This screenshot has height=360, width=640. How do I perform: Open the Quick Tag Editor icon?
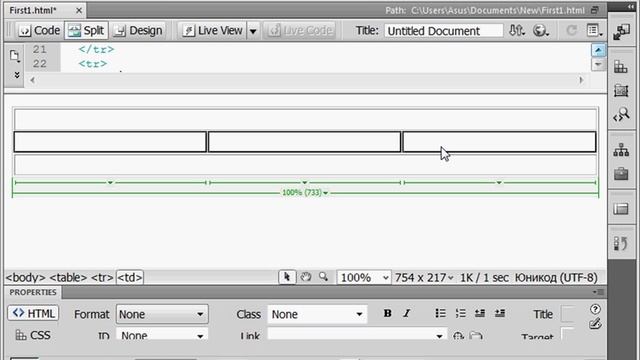595,324
